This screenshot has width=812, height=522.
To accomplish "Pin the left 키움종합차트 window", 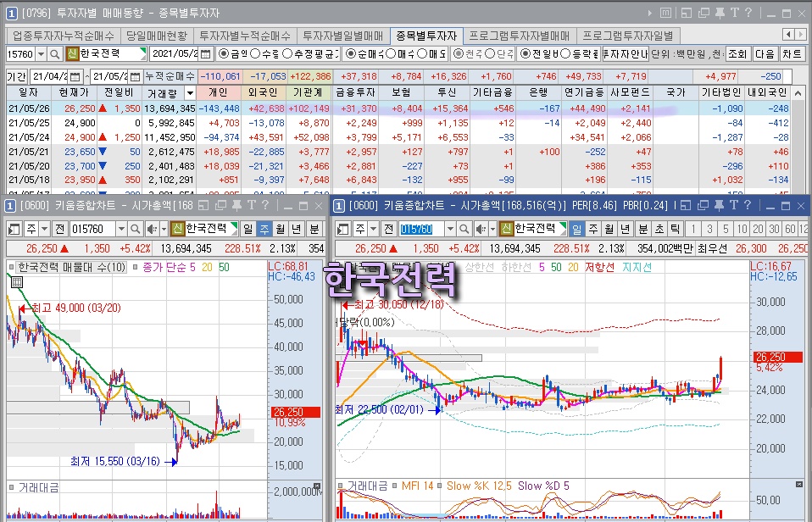I will click(x=236, y=206).
